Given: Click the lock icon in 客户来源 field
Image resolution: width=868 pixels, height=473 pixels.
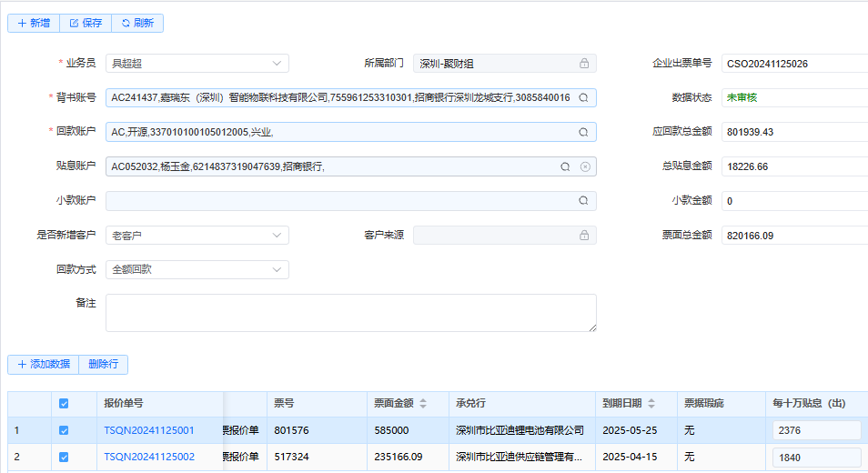Looking at the screenshot, I should (584, 236).
